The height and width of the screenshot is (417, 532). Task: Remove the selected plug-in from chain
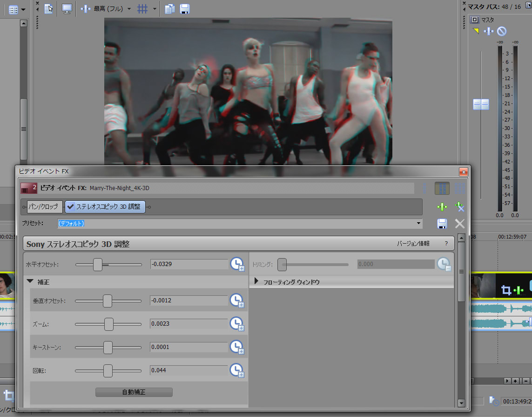tap(459, 207)
